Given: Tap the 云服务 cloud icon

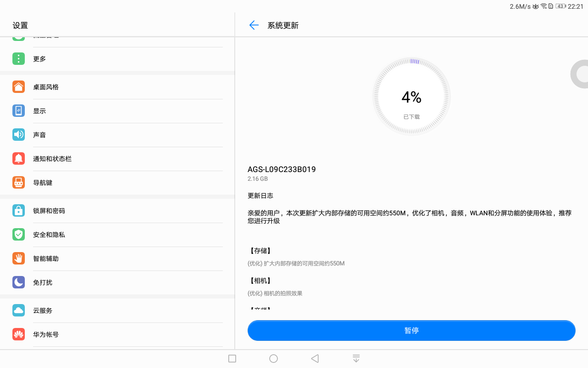Looking at the screenshot, I should coord(18,310).
